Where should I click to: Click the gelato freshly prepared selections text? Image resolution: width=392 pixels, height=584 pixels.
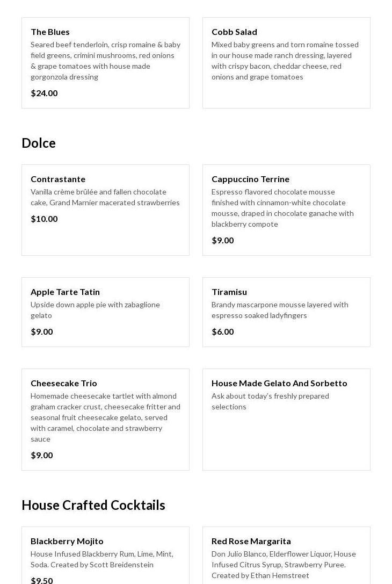(x=270, y=401)
